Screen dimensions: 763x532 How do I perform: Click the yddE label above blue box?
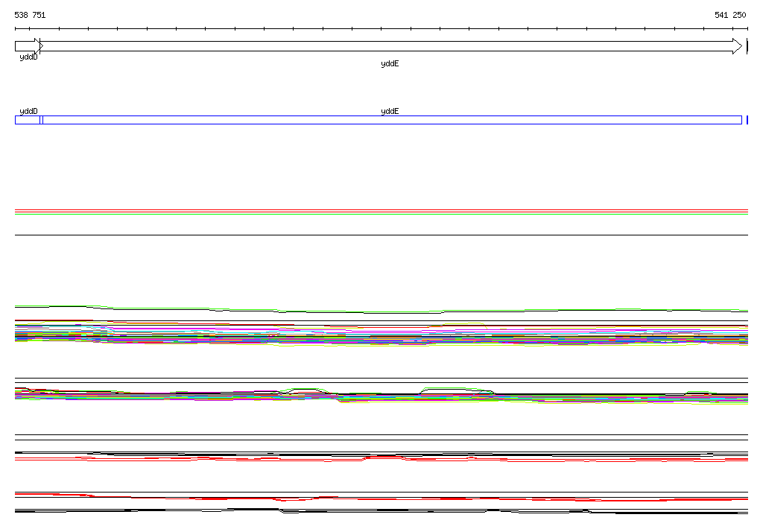390,111
